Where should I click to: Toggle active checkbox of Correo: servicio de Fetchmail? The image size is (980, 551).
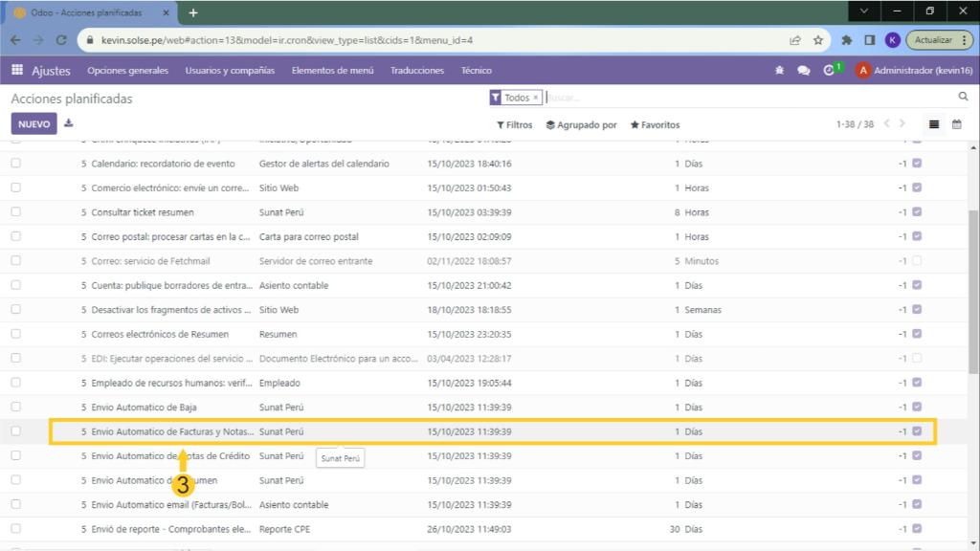point(917,261)
